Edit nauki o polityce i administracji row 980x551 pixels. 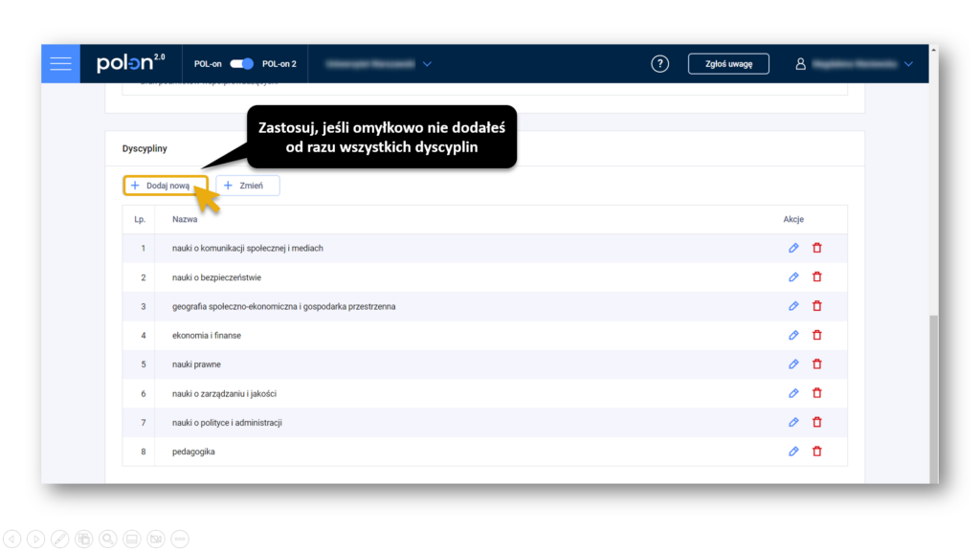[x=793, y=422]
